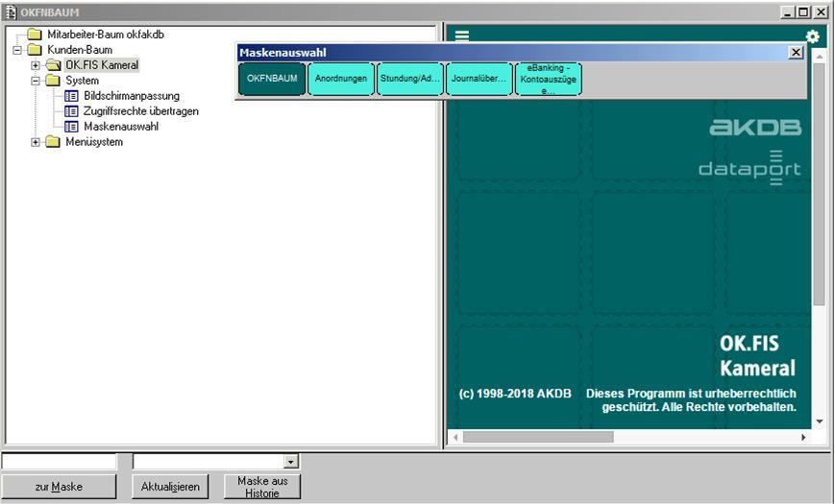Open the eBanking Kontoauszüge mask
The width and height of the screenshot is (835, 504).
pos(548,79)
